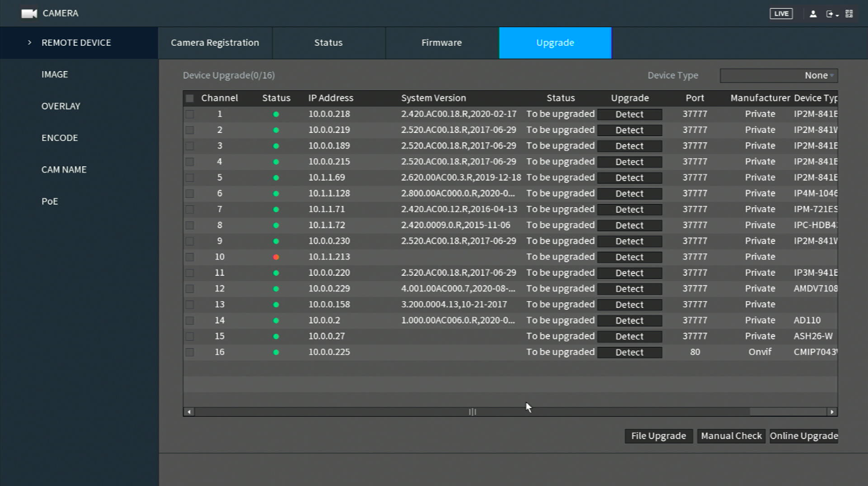The image size is (868, 486).
Task: Open the LIVE view icon
Action: pyautogui.click(x=781, y=14)
